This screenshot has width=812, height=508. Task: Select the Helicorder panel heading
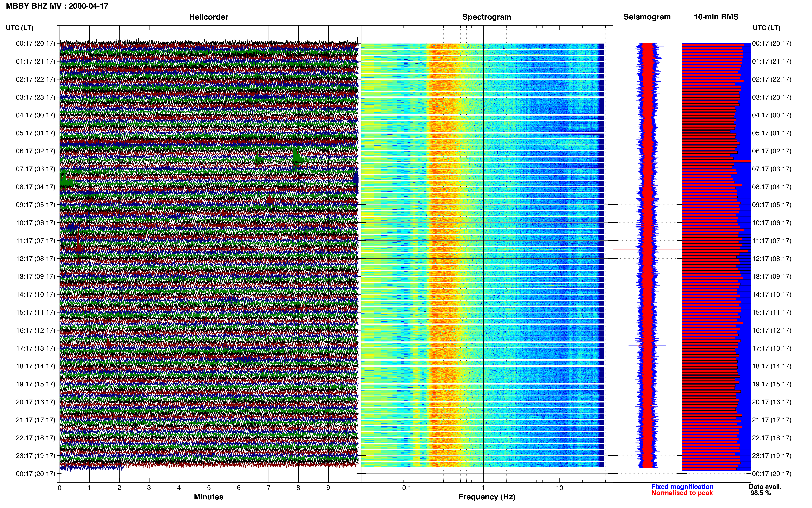[209, 17]
